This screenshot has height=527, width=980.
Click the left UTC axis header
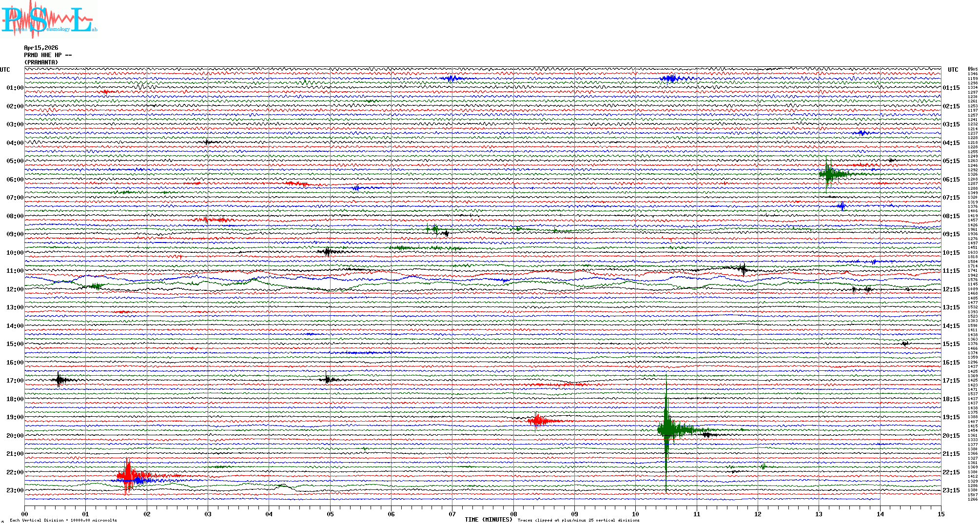[x=5, y=70]
